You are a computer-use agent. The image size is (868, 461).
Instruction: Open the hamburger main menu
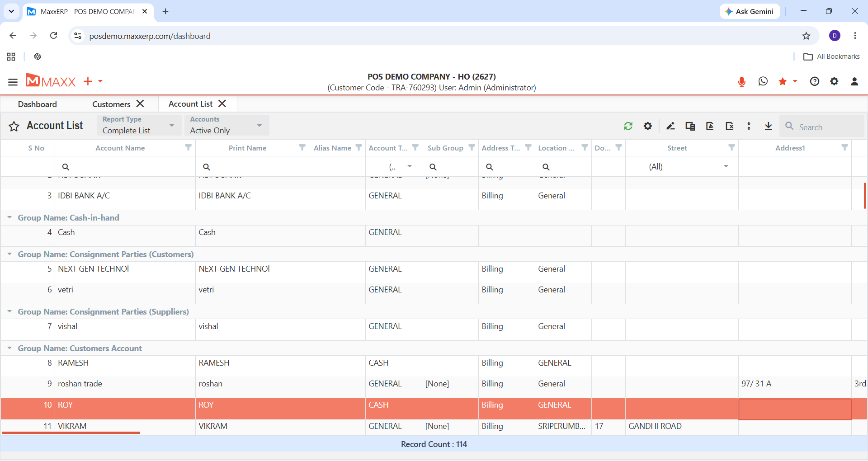(13, 82)
